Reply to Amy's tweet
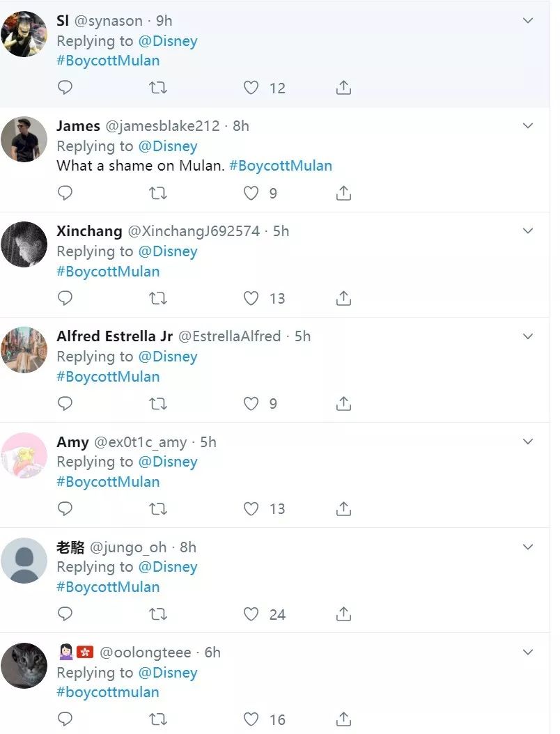Image resolution: width=560 pixels, height=734 pixels. [65, 509]
